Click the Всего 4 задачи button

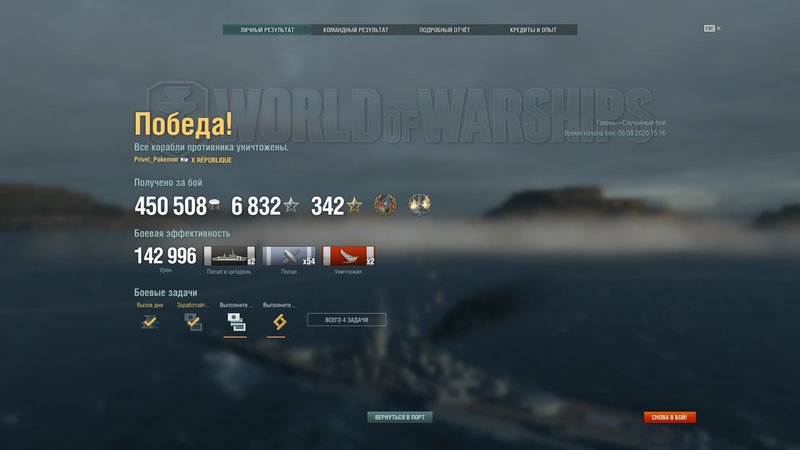click(x=346, y=320)
